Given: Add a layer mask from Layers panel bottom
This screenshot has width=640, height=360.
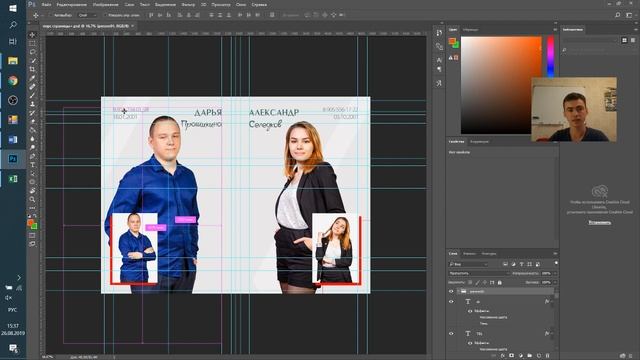Looking at the screenshot, I should tap(511, 356).
